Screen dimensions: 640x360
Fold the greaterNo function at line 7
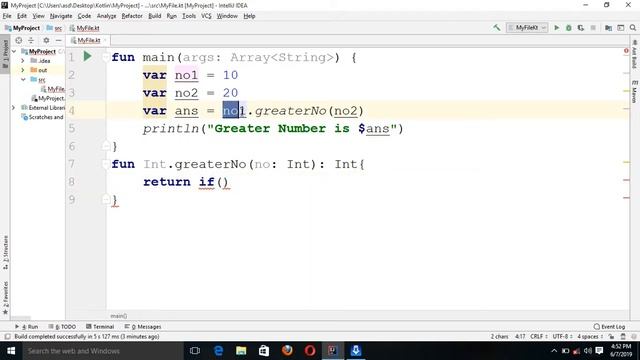tap(105, 164)
